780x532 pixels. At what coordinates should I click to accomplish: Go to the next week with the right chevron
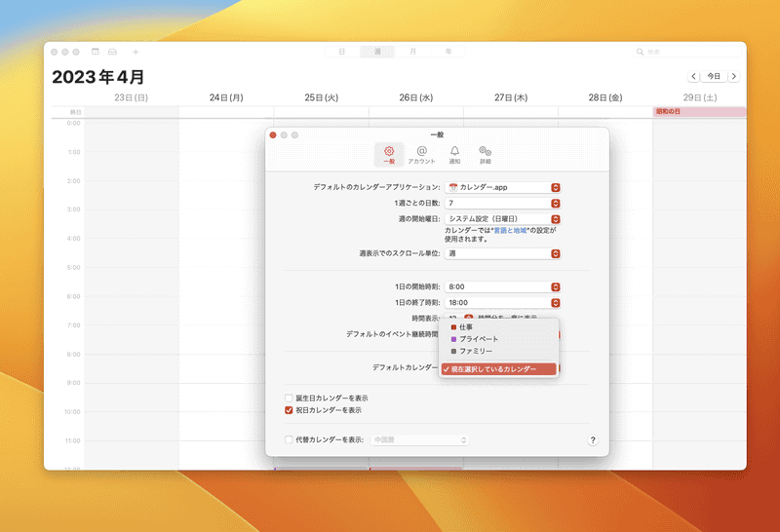click(734, 76)
